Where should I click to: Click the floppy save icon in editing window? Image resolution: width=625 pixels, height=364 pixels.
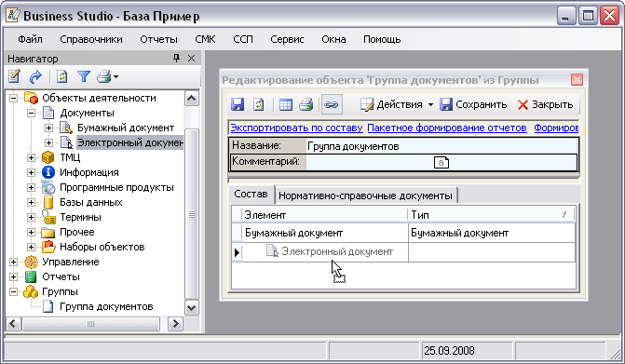click(x=238, y=105)
